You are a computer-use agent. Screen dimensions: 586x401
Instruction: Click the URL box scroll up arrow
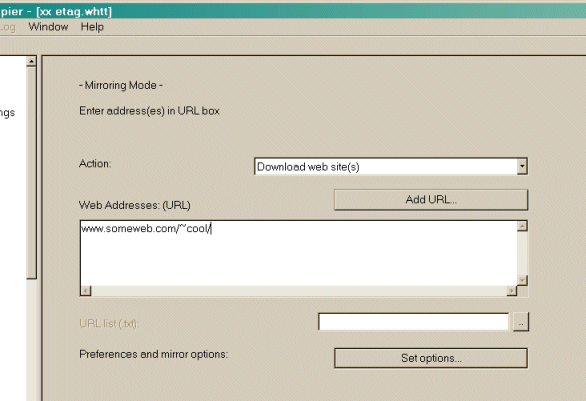coord(522,226)
